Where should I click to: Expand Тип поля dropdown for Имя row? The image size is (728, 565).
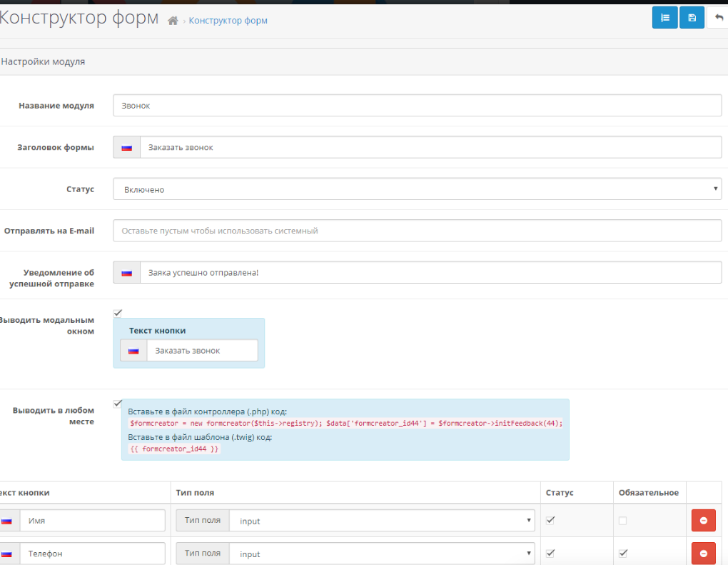point(382,521)
